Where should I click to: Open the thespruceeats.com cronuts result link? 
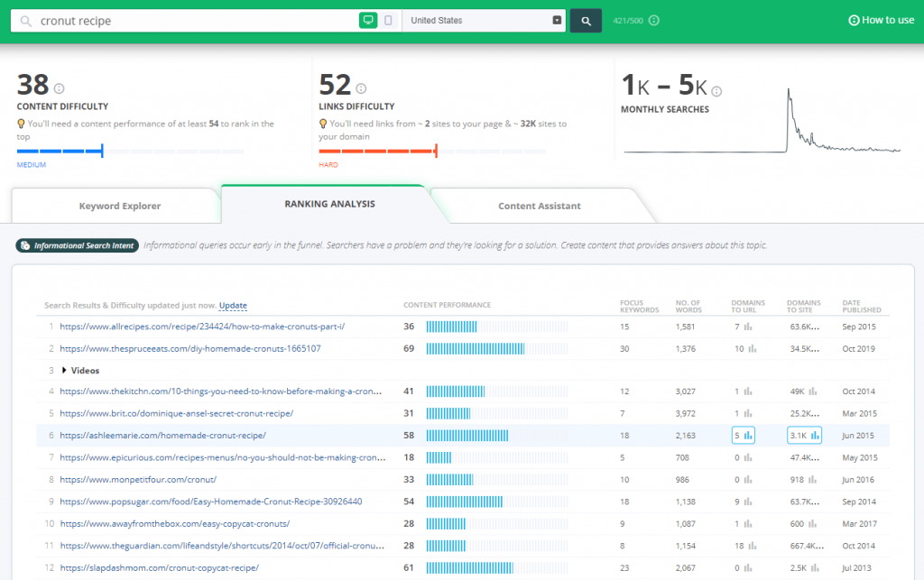[x=189, y=348]
